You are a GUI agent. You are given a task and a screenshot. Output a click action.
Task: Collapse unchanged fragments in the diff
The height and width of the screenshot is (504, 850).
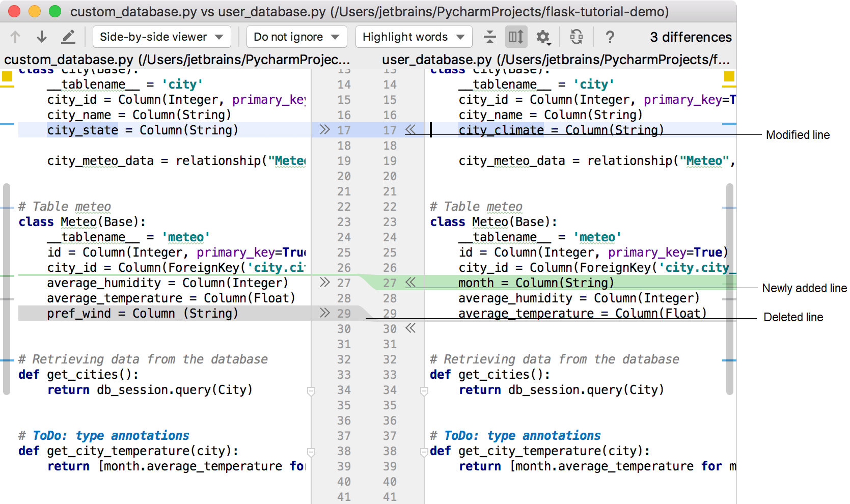click(x=489, y=37)
